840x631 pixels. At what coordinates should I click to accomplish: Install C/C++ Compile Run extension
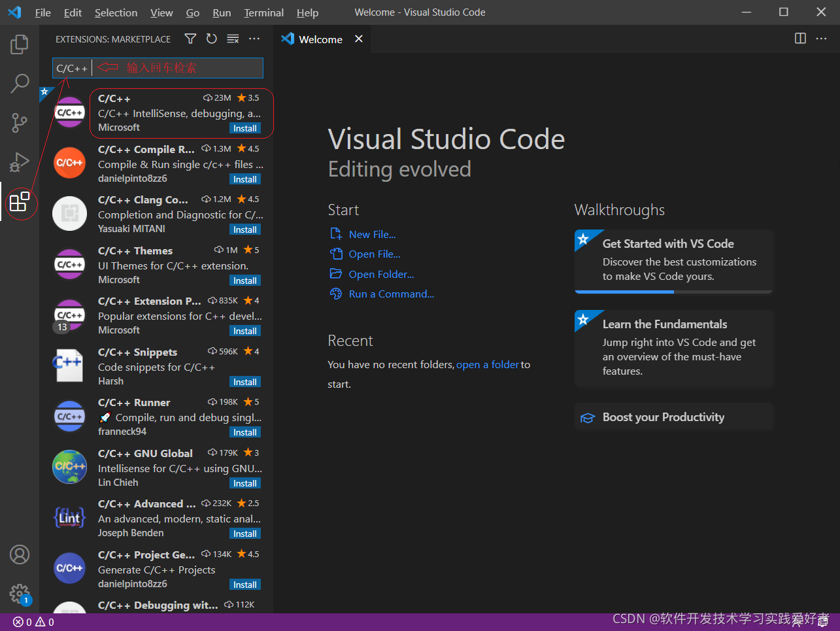click(245, 179)
